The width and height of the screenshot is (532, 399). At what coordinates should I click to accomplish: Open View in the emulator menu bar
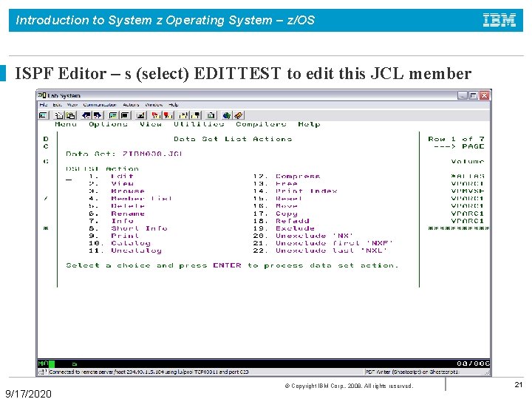[72, 105]
